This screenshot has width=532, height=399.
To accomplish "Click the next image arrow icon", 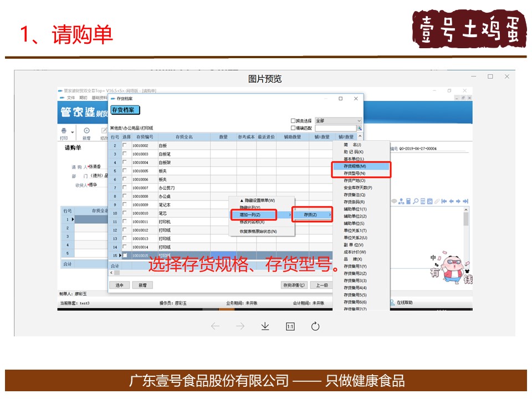I will point(240,326).
